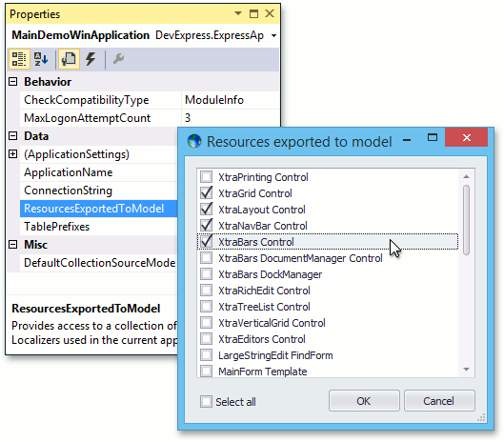Select the TablePrefixes property row
504x442 pixels.
coord(98,227)
